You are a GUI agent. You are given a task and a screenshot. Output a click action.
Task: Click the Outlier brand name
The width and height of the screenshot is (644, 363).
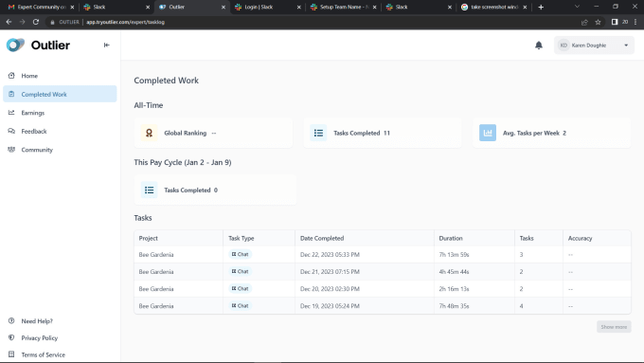pos(50,45)
